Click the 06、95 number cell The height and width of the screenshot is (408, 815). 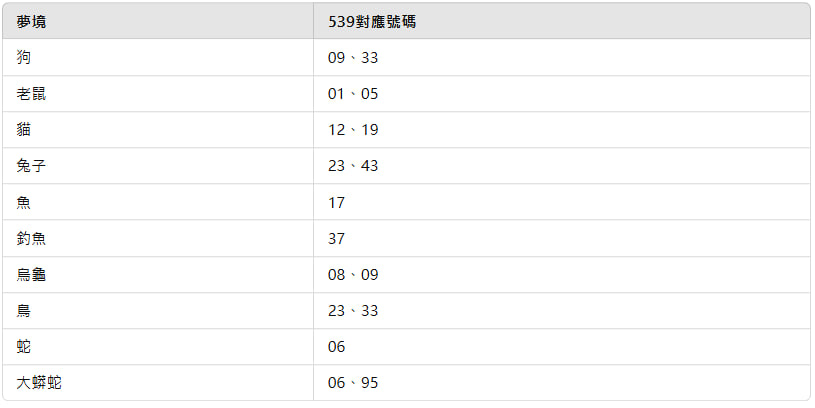click(353, 383)
